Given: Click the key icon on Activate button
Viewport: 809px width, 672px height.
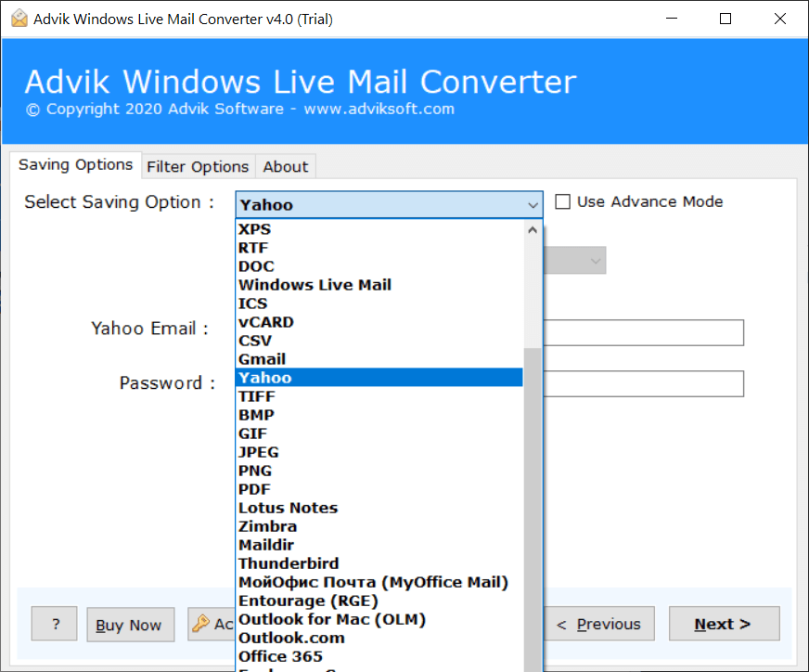Looking at the screenshot, I should click(200, 624).
